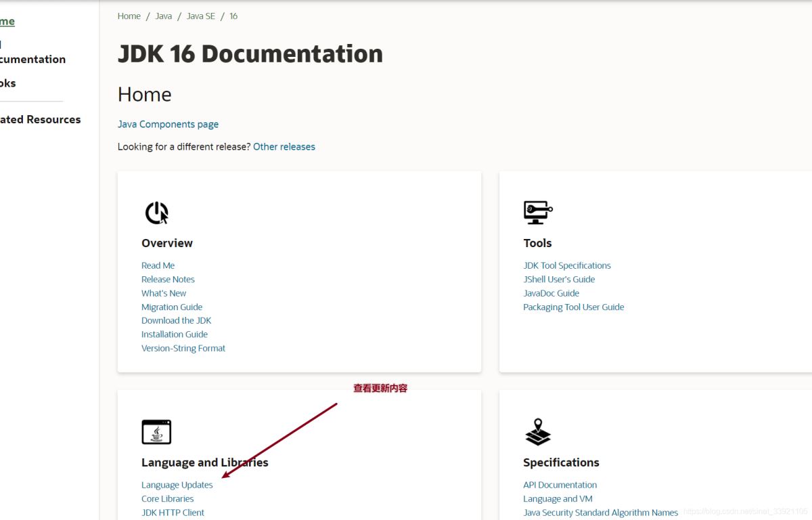Open the Core Libraries link
The height and width of the screenshot is (520, 812).
[x=168, y=498]
